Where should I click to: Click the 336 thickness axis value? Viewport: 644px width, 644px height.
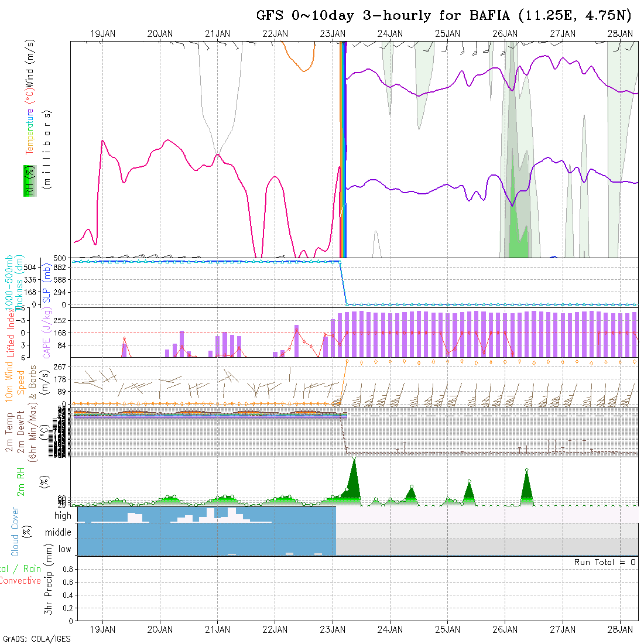point(30,280)
